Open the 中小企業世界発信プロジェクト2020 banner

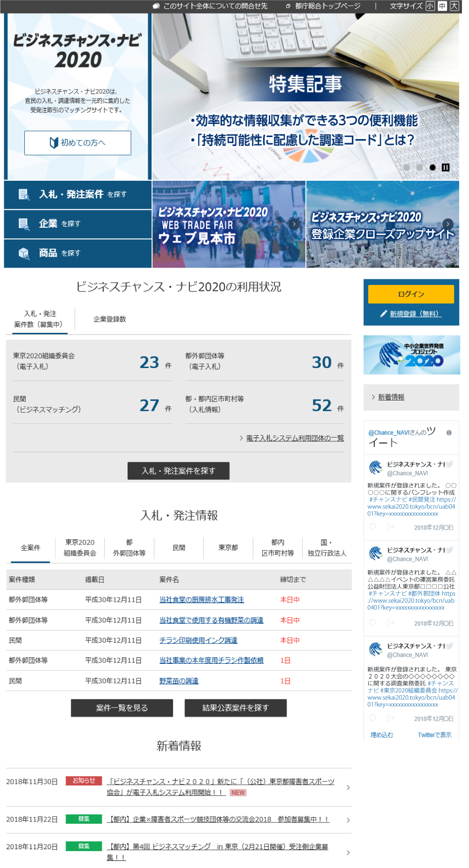pos(412,355)
